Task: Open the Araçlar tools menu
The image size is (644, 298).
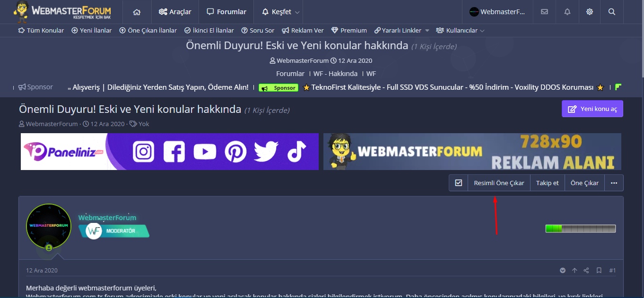Action: click(175, 12)
